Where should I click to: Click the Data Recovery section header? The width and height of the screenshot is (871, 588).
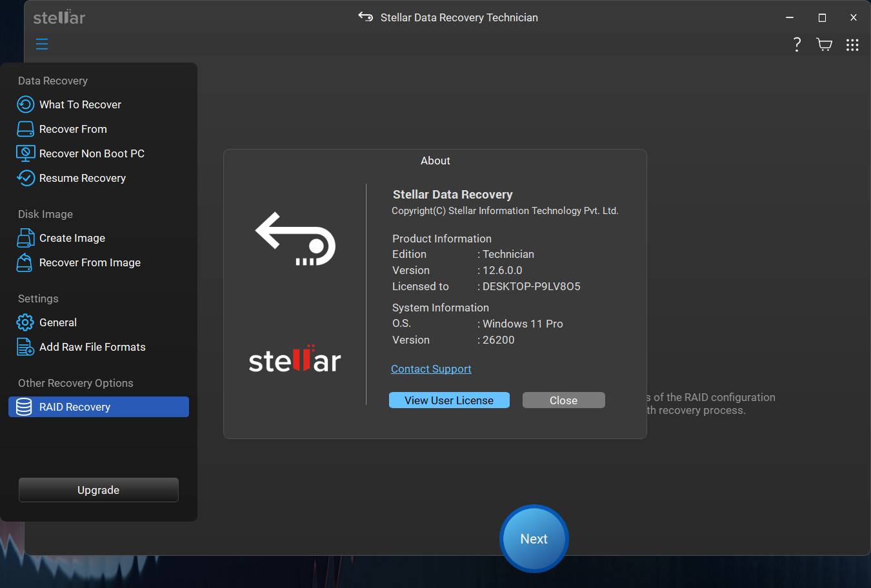[53, 81]
